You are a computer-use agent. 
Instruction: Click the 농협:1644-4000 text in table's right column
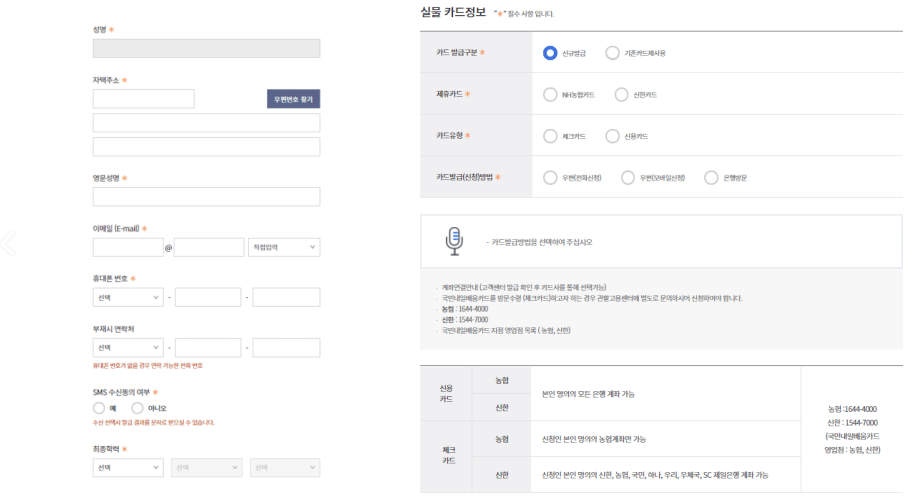pos(852,409)
